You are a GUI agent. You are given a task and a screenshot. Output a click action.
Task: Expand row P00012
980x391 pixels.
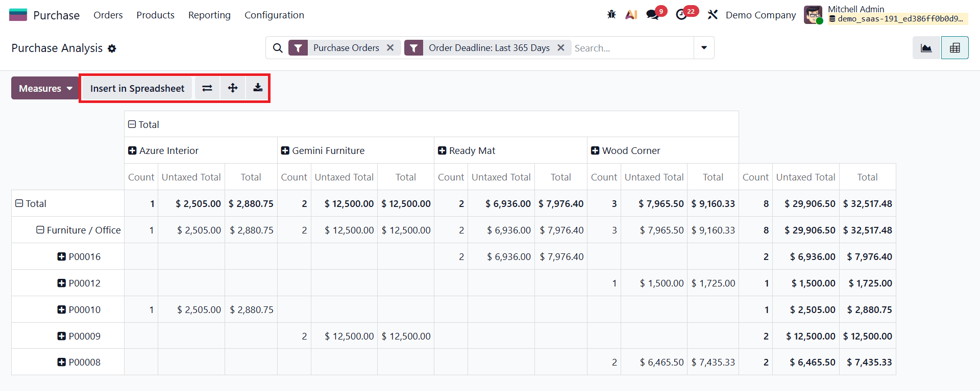click(x=62, y=283)
